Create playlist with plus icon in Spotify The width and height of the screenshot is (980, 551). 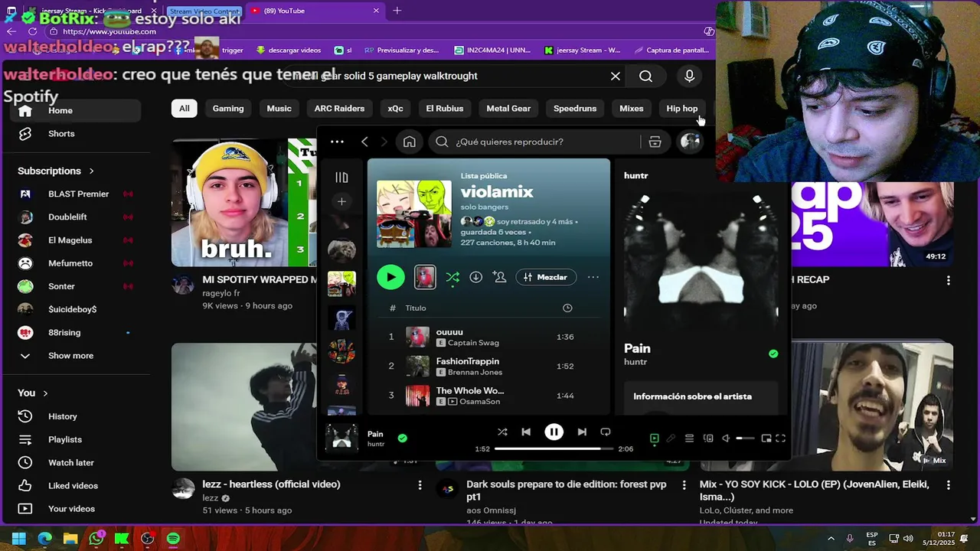[341, 201]
